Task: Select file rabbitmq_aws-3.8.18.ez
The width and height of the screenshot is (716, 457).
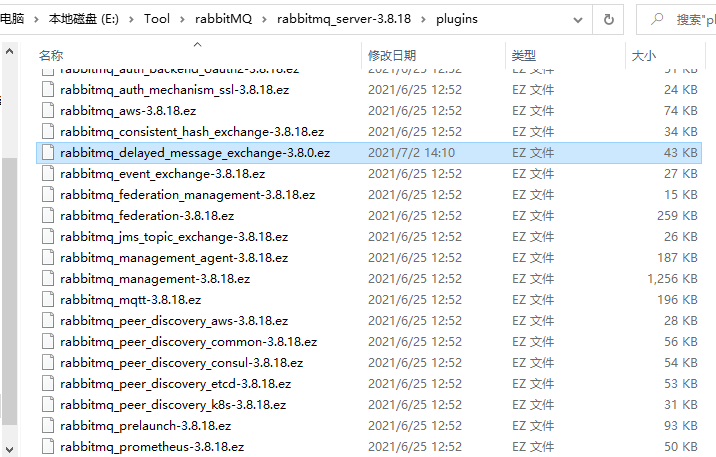Action: (x=128, y=110)
